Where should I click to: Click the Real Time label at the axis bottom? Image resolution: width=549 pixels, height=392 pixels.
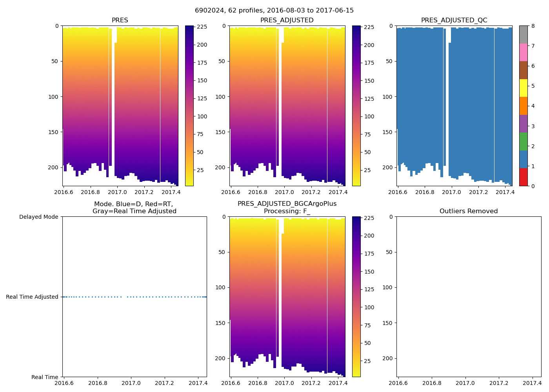[45, 377]
